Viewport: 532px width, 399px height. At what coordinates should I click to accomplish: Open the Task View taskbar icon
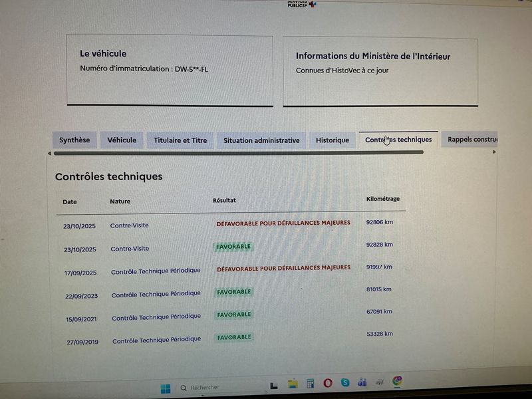(x=274, y=386)
